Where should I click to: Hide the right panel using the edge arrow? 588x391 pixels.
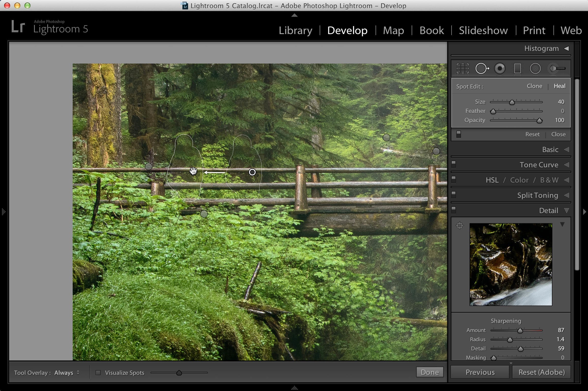584,212
